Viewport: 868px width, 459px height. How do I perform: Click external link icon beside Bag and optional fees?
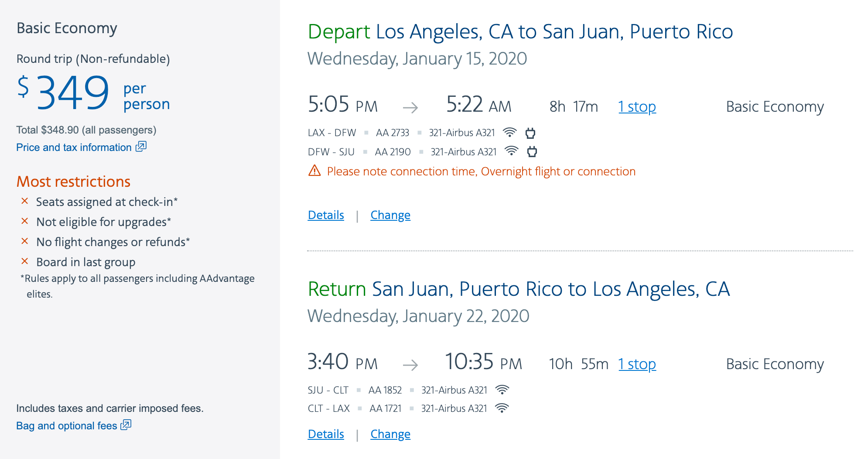tap(126, 425)
